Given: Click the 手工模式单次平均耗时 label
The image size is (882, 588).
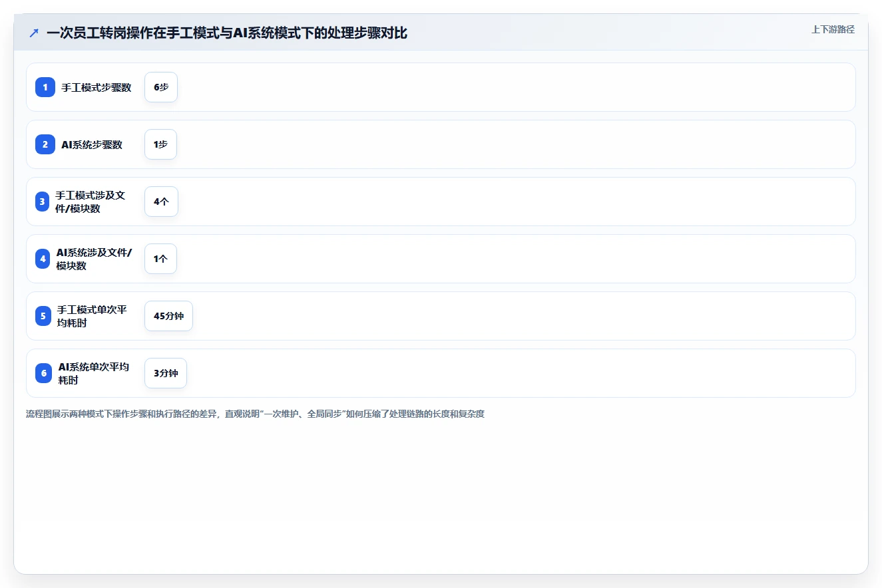Looking at the screenshot, I should [x=92, y=316].
